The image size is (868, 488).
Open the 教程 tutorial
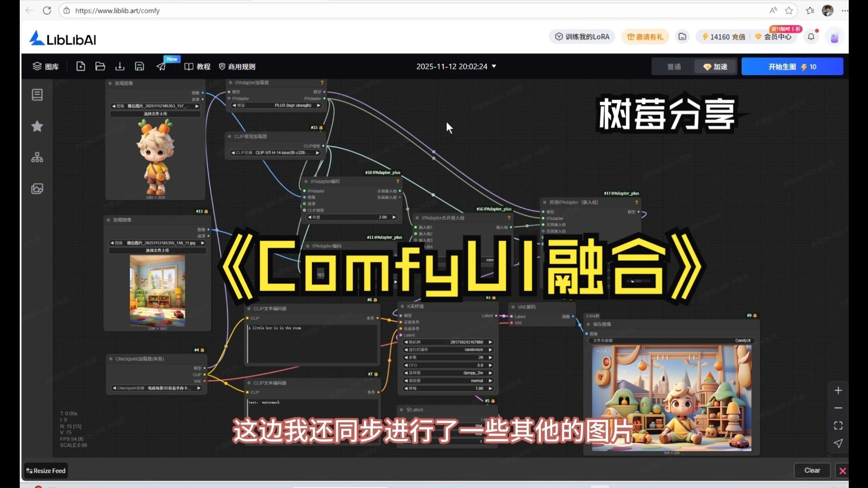click(197, 66)
